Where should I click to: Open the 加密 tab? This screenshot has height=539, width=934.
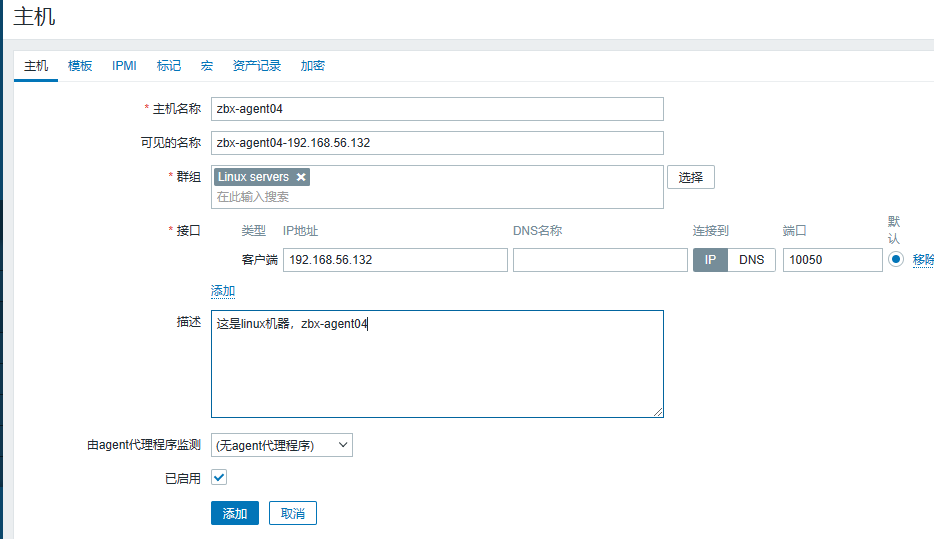pos(313,66)
